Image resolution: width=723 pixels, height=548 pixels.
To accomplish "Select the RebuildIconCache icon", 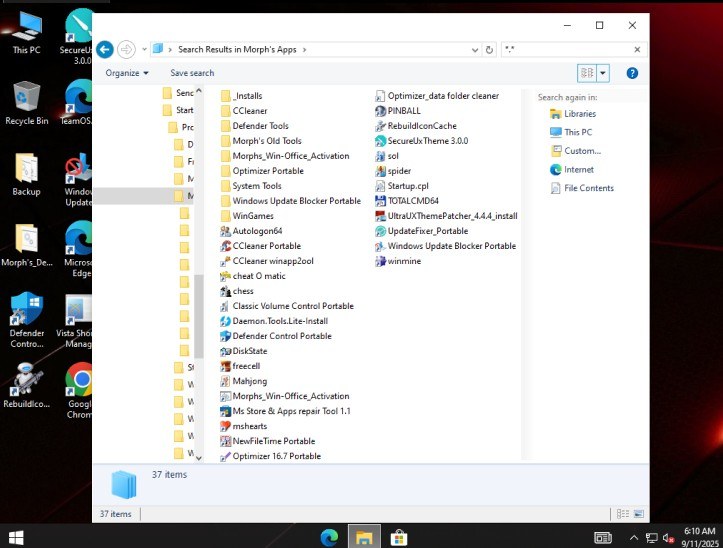I will pyautogui.click(x=380, y=126).
